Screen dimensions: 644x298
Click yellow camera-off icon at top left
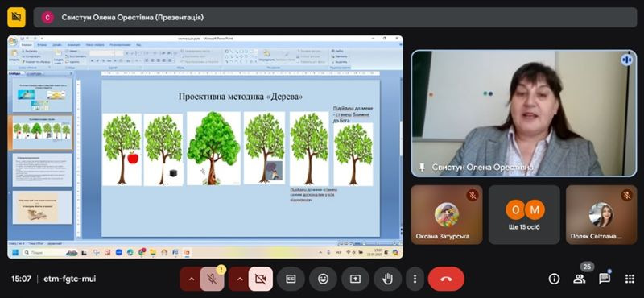(x=16, y=17)
